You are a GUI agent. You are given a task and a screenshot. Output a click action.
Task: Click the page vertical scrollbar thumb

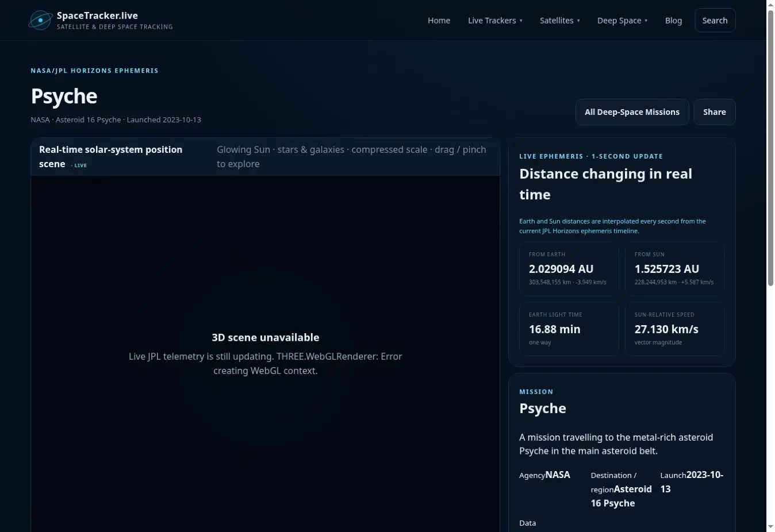[x=771, y=147]
